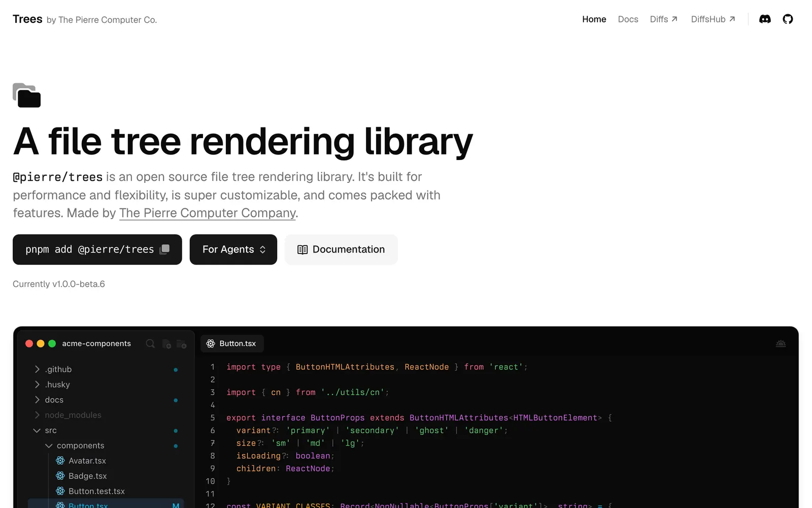Click the change indicator dot on components row
The image size is (812, 508).
tap(176, 446)
